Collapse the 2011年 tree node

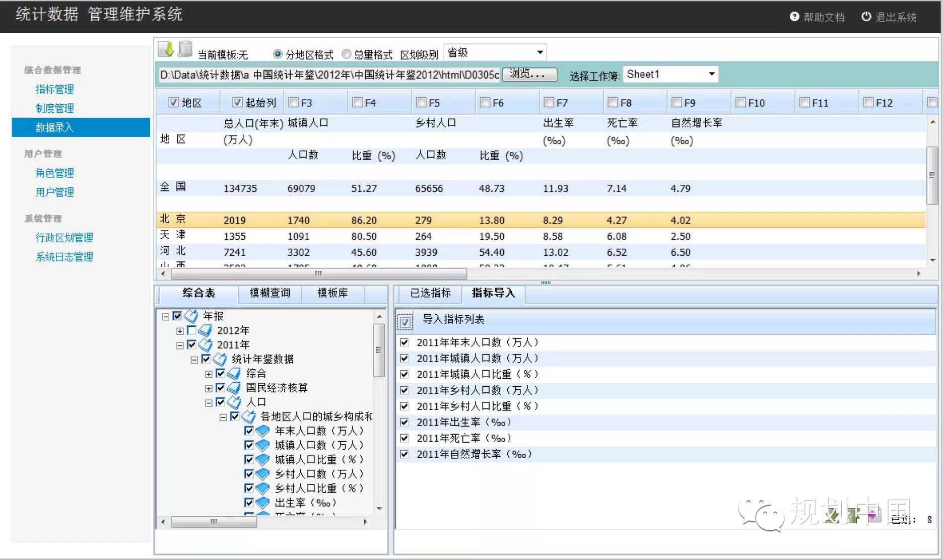tap(180, 345)
